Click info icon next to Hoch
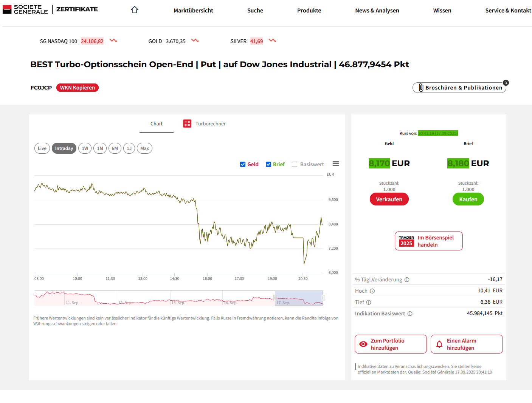The height and width of the screenshot is (403, 532). (x=372, y=291)
